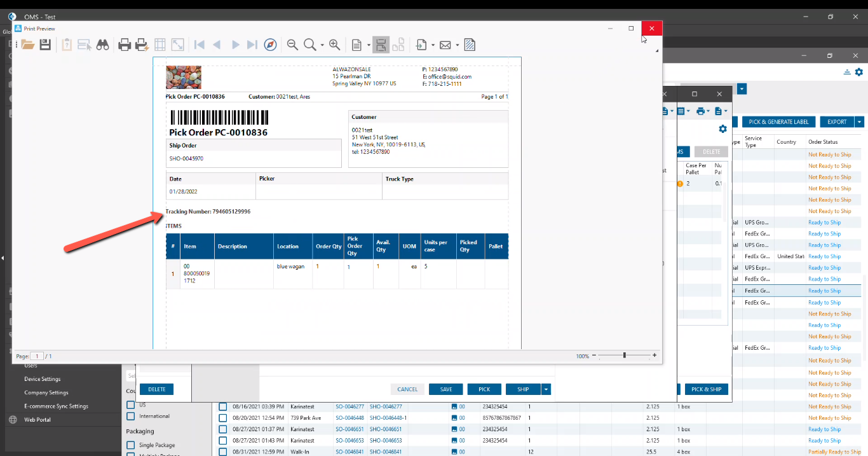
Task: Click the Quick Print lightning icon
Action: [142, 45]
